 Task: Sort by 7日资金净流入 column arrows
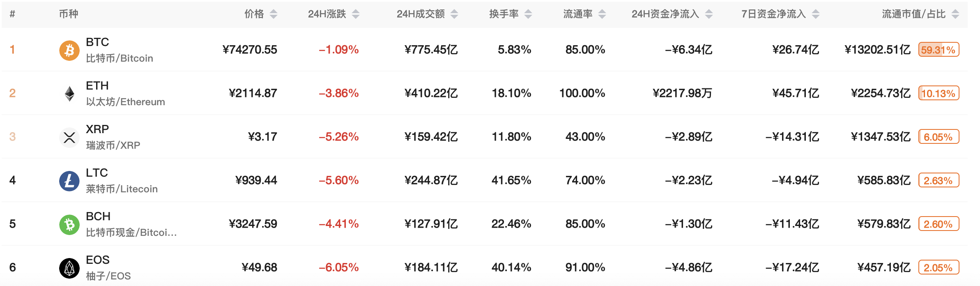[x=816, y=14]
